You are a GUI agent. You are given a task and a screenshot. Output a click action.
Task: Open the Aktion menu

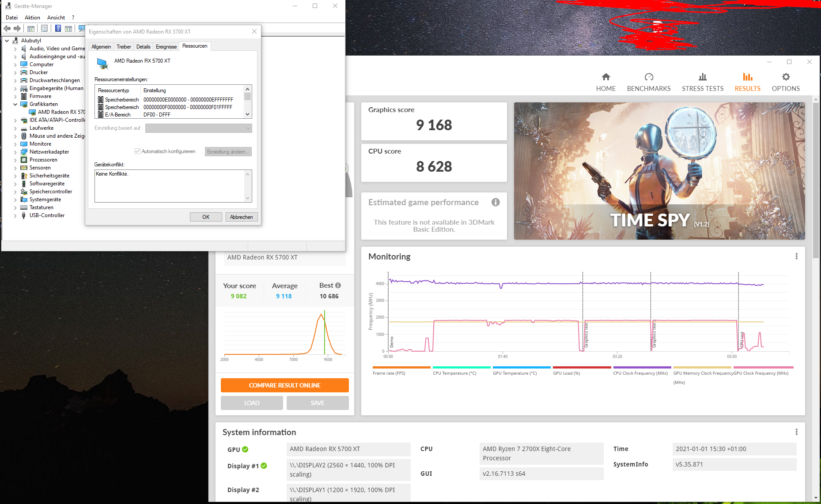coord(32,18)
